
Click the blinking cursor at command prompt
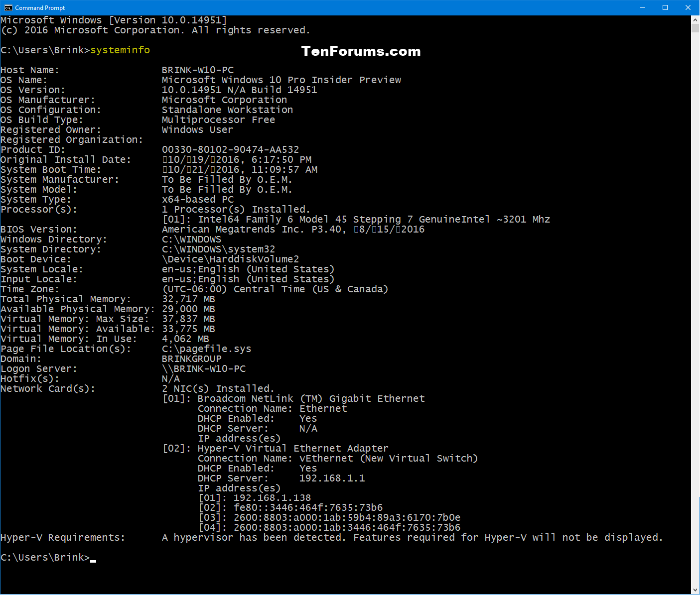point(93,559)
